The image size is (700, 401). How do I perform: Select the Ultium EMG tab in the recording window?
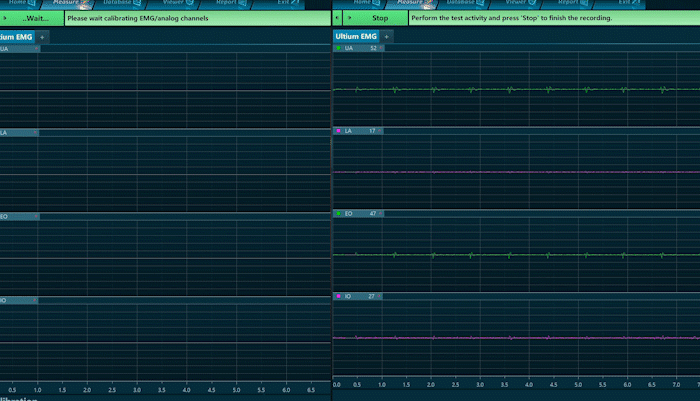(354, 37)
